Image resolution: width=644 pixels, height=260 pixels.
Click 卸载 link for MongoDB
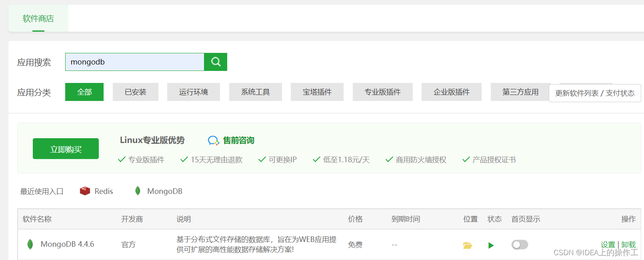tap(628, 244)
